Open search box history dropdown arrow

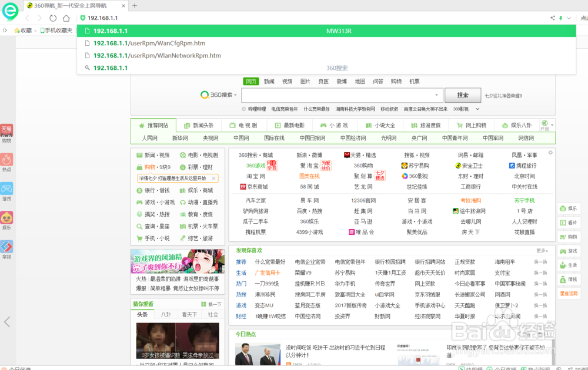pyautogui.click(x=436, y=95)
